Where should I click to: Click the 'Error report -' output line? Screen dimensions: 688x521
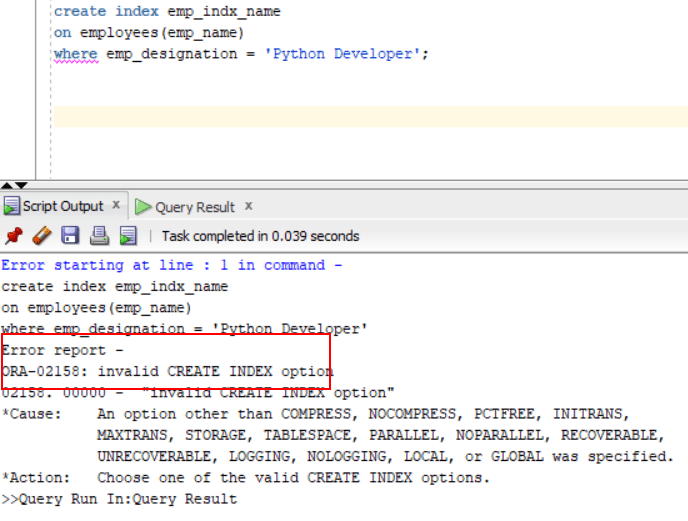point(63,350)
